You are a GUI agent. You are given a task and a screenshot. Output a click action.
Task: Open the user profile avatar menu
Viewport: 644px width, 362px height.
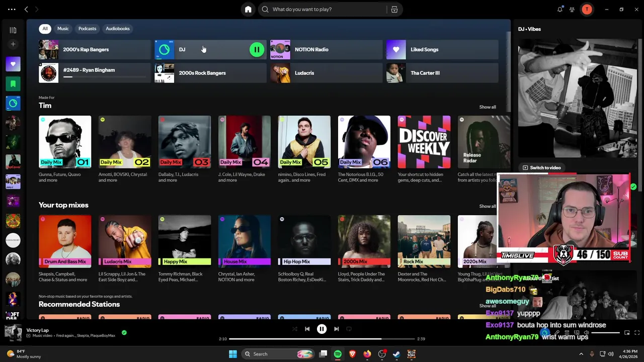(587, 9)
